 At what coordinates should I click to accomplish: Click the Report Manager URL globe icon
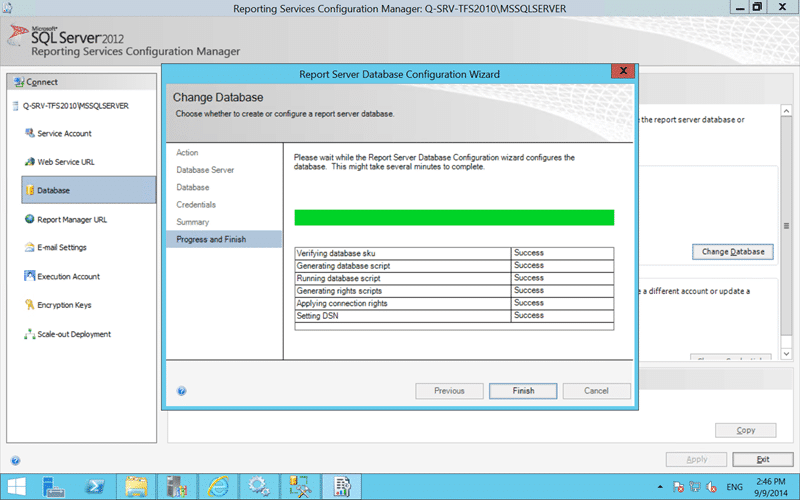coord(30,219)
